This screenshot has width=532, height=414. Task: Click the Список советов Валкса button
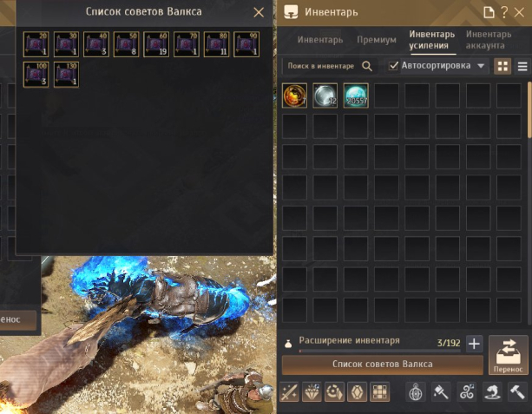[383, 365]
